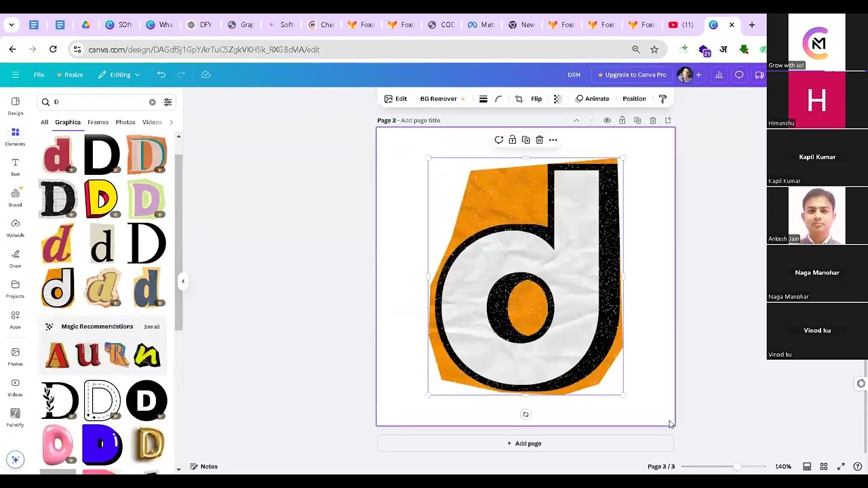
Task: Switch to the Photos results tab
Action: tap(125, 123)
